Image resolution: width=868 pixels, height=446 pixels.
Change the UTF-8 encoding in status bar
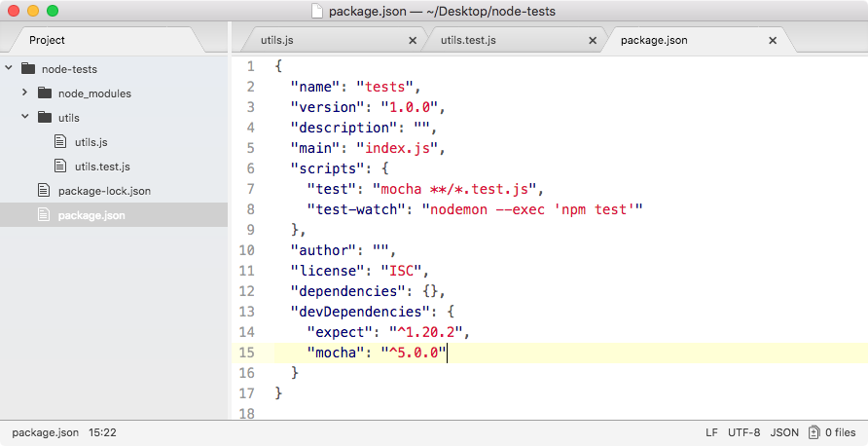pos(744,432)
